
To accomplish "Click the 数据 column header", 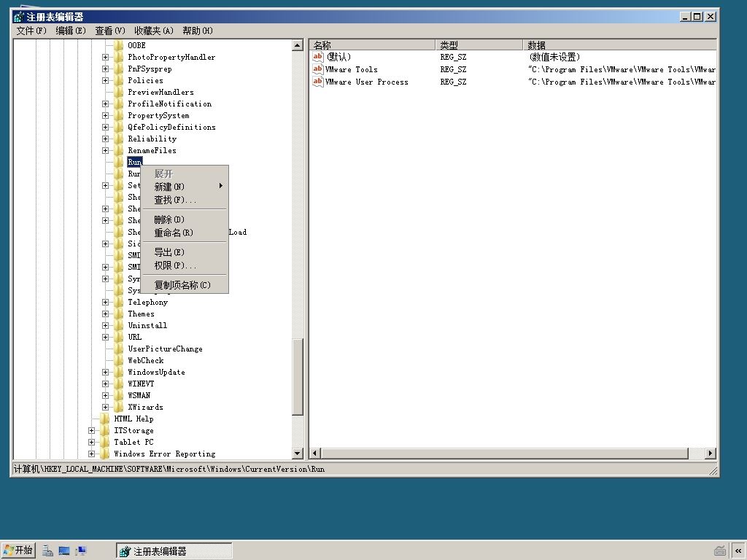I will [x=620, y=45].
